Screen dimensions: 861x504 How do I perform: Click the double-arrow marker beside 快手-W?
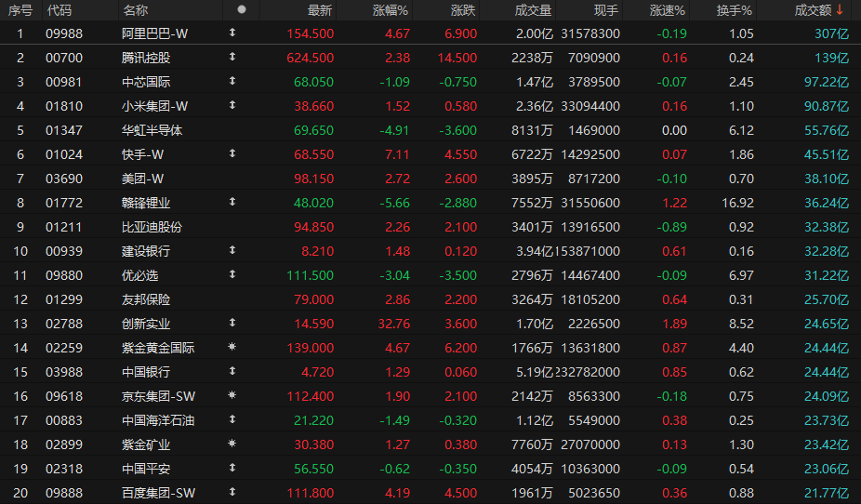pos(232,154)
